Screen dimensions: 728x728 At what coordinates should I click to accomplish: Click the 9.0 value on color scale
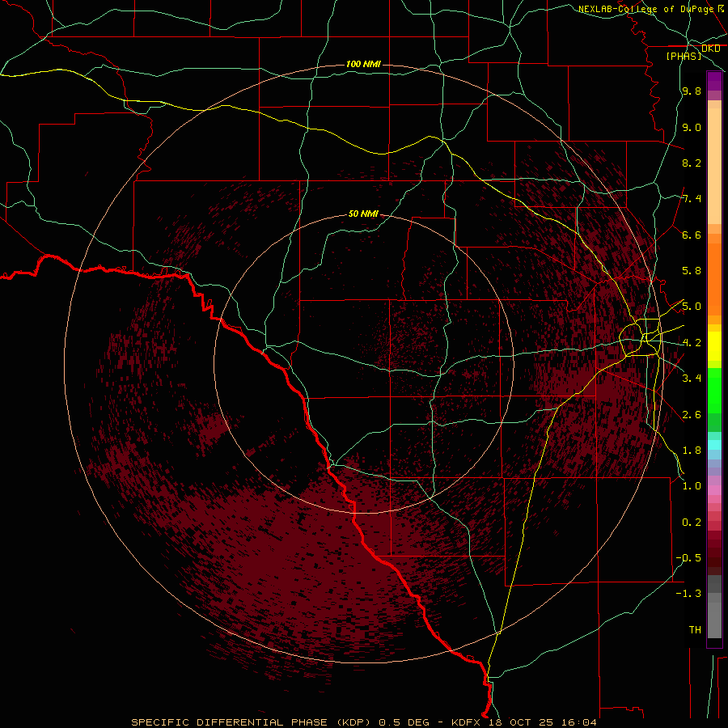(692, 127)
